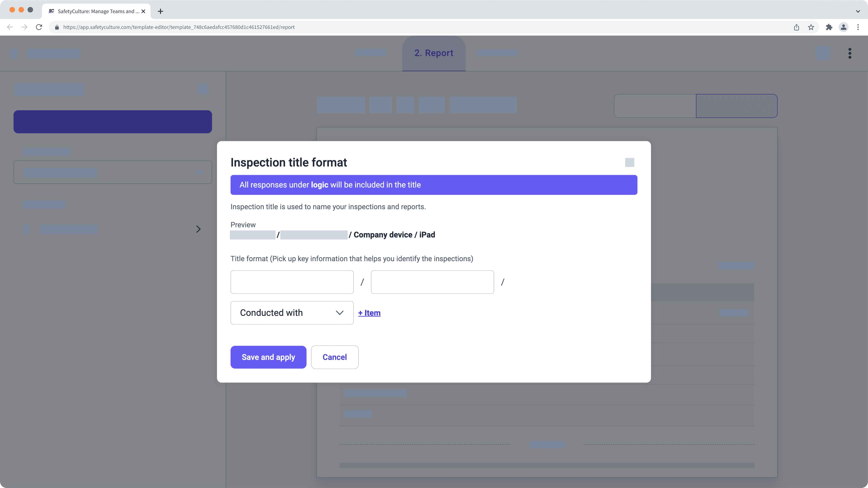Reload the page with refresh icon

click(x=39, y=27)
